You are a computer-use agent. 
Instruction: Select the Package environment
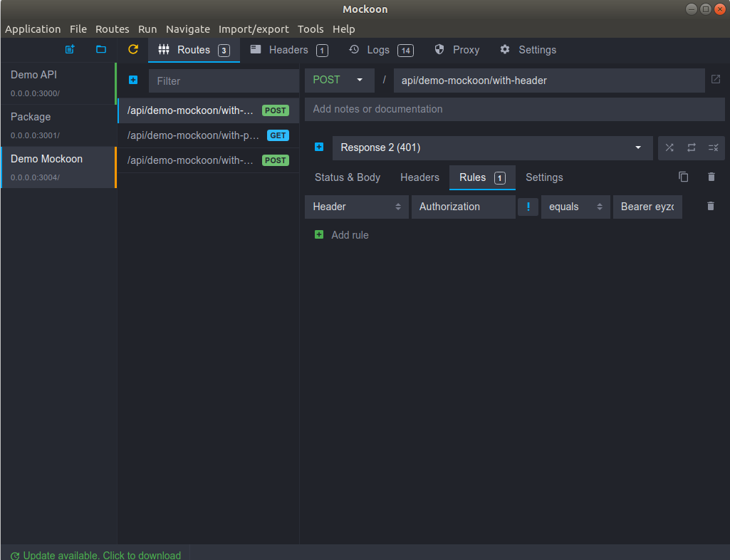pyautogui.click(x=58, y=125)
